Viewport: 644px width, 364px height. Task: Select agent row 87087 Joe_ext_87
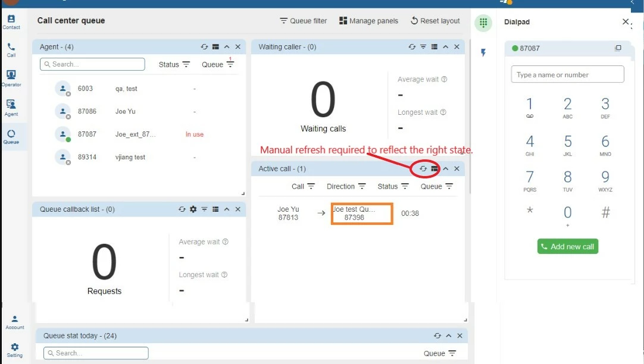point(140,134)
